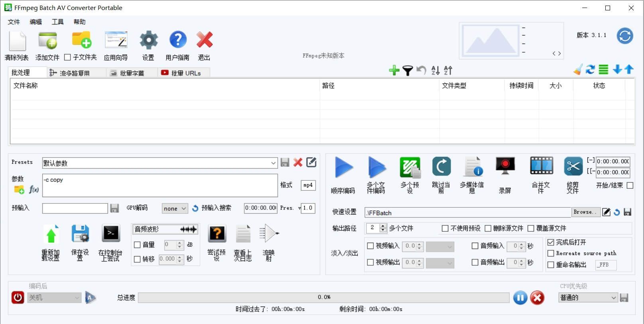Viewport: 644px width, 324px height.
Task: Click the add folder icon
Action: click(81, 40)
